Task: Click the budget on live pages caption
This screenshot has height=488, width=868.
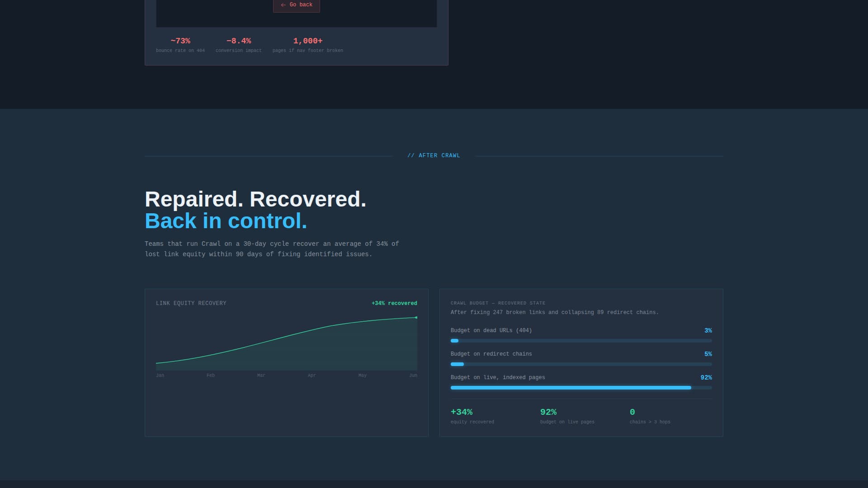Action: tap(567, 422)
